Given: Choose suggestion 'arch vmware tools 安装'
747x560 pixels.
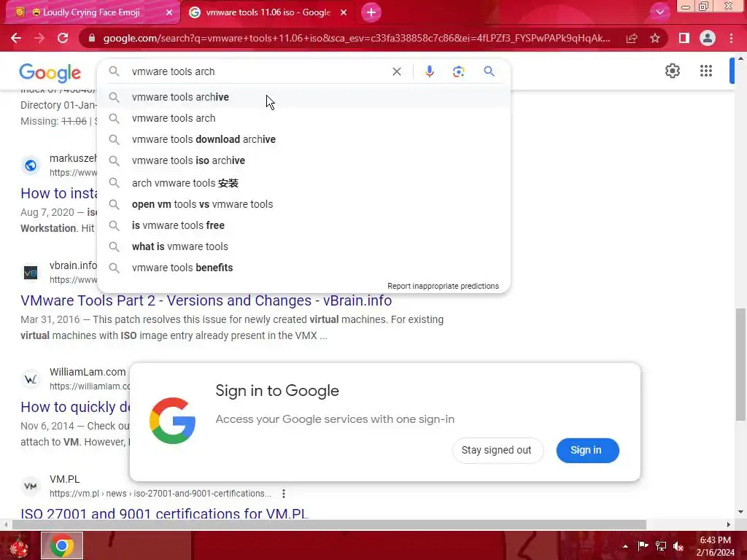Looking at the screenshot, I should click(304, 183).
